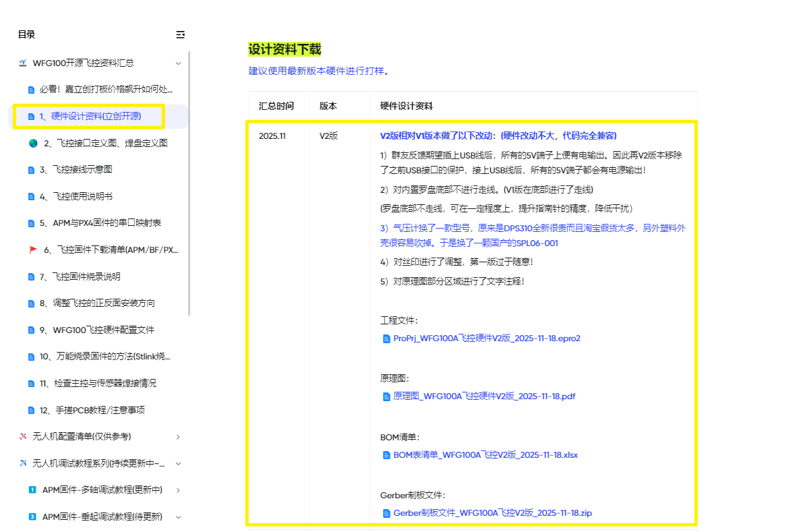
Task: Click the airplane icon beside WFG100开源飞控资料汇总
Action: pyautogui.click(x=24, y=63)
